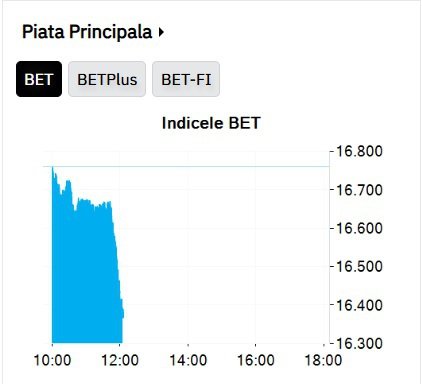Click the 16:00 time axis label
Screen dimensions: 422x384
[256, 360]
